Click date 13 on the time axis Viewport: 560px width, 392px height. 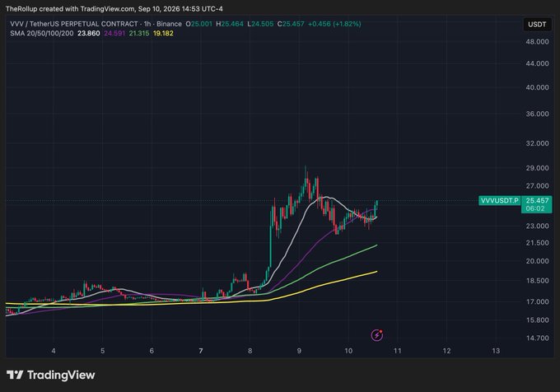496,351
